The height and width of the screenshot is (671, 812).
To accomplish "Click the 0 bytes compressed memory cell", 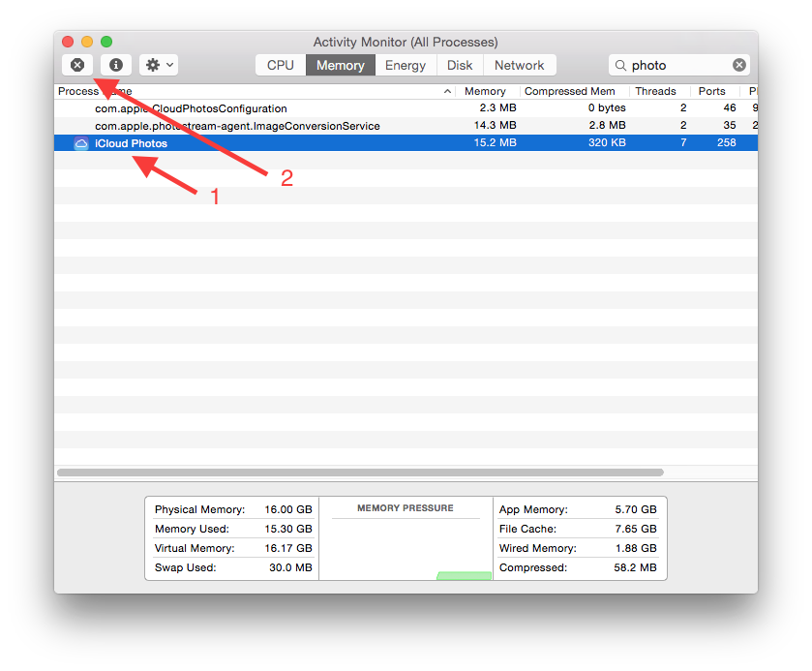I will [x=607, y=107].
